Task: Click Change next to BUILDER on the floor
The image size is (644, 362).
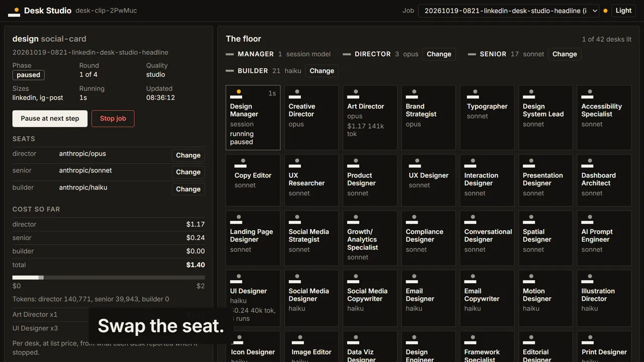Action: tap(322, 71)
